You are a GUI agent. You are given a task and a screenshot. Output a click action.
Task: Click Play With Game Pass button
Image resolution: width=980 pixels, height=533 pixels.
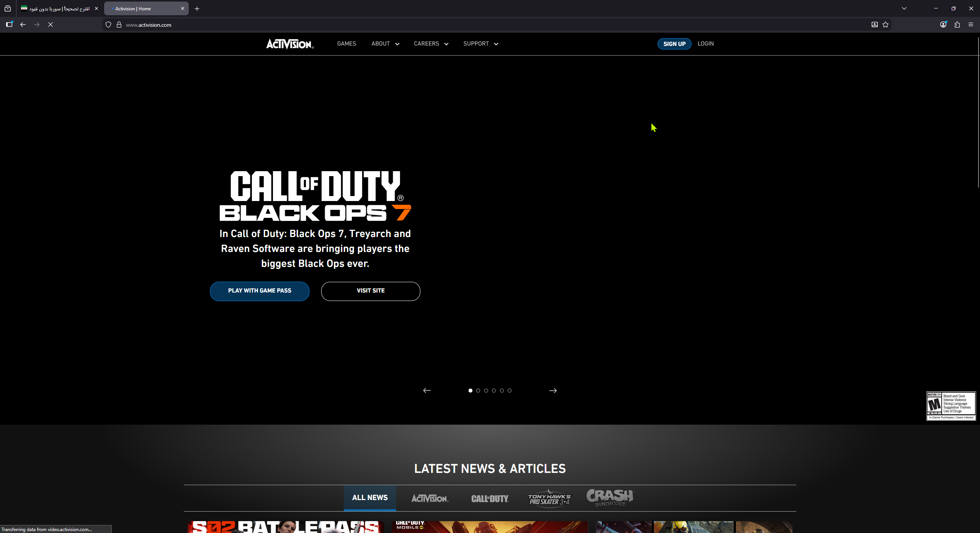260,291
